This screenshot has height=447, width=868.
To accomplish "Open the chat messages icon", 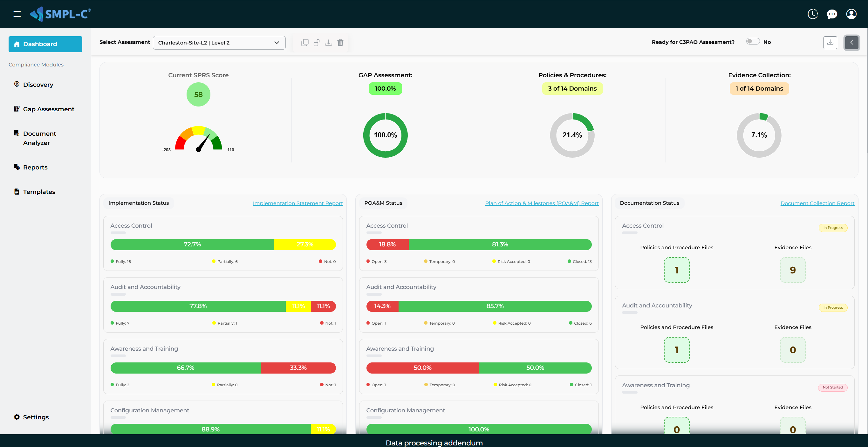I will [832, 14].
